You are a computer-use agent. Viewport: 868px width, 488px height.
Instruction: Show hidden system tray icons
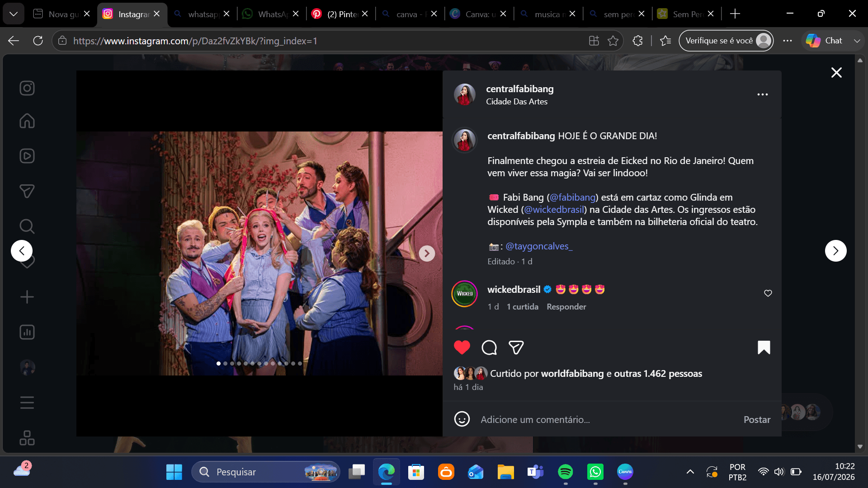coord(690,472)
